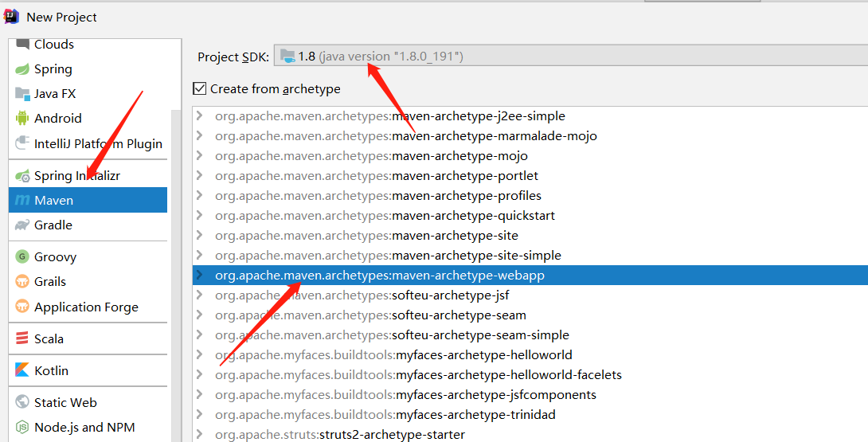Click the Gradle elephant icon
Viewport: 868px width, 442px height.
tap(22, 225)
